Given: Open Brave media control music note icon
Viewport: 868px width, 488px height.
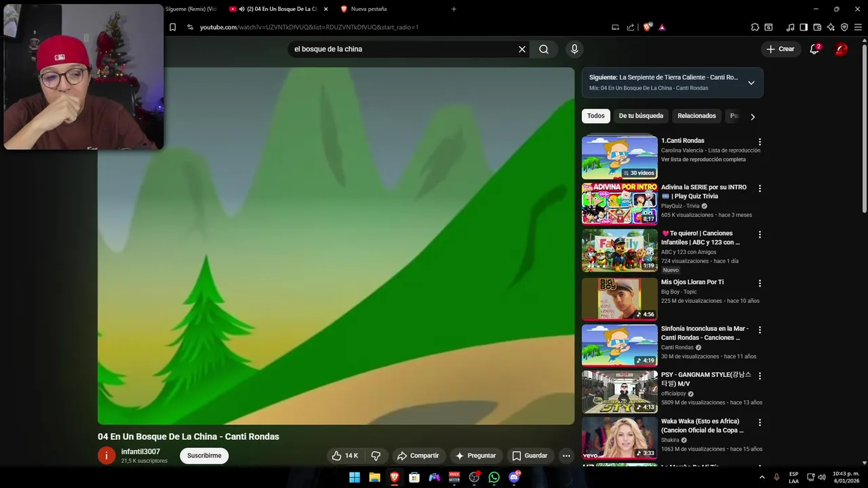Looking at the screenshot, I should tap(790, 27).
